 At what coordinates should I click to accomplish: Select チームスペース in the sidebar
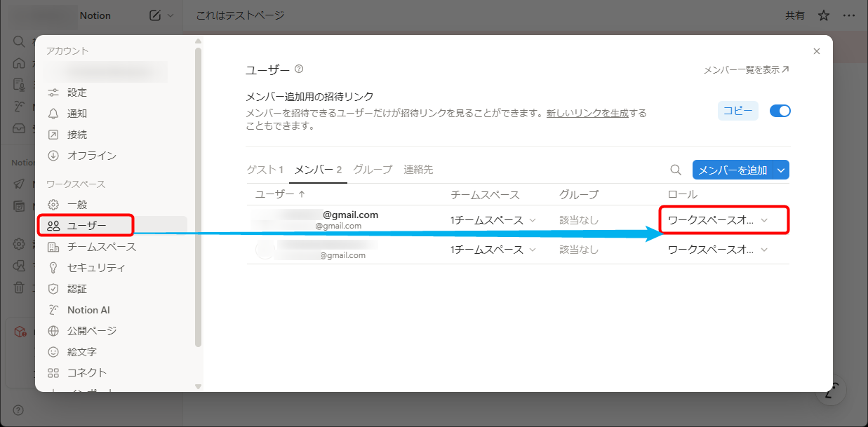[x=101, y=247]
